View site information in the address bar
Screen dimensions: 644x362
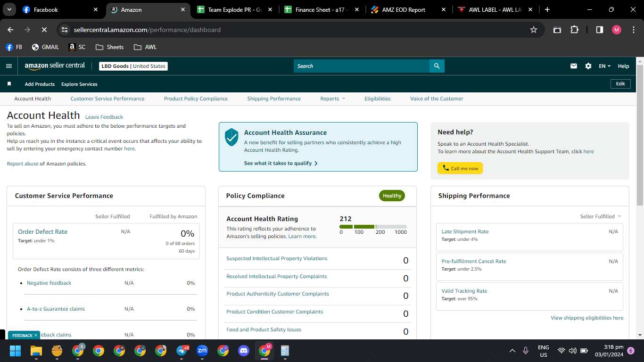(x=65, y=30)
